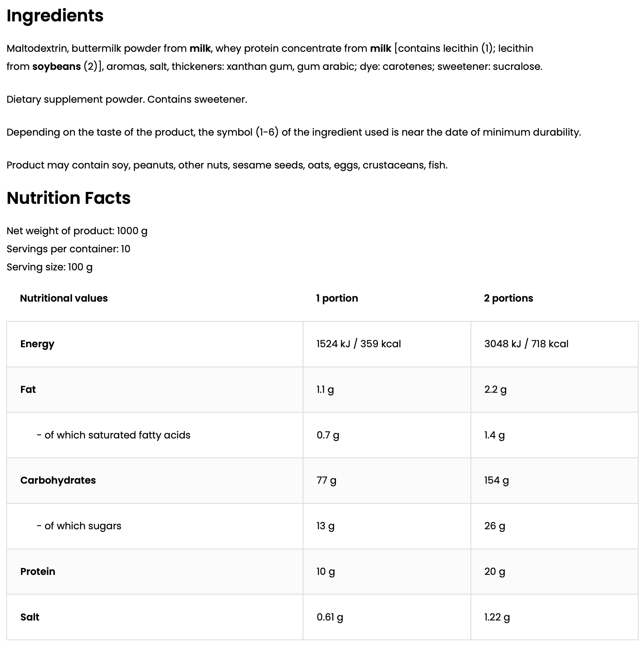644x646 pixels.
Task: Click the 3048 kJ / 718 kcal cell
Action: click(526, 344)
